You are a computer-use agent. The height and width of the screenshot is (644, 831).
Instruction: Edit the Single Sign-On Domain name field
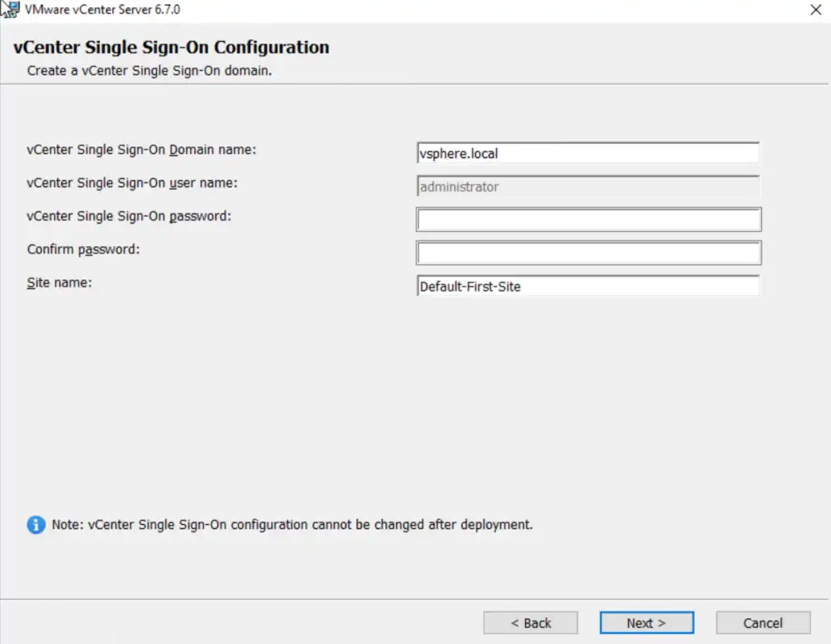(589, 153)
